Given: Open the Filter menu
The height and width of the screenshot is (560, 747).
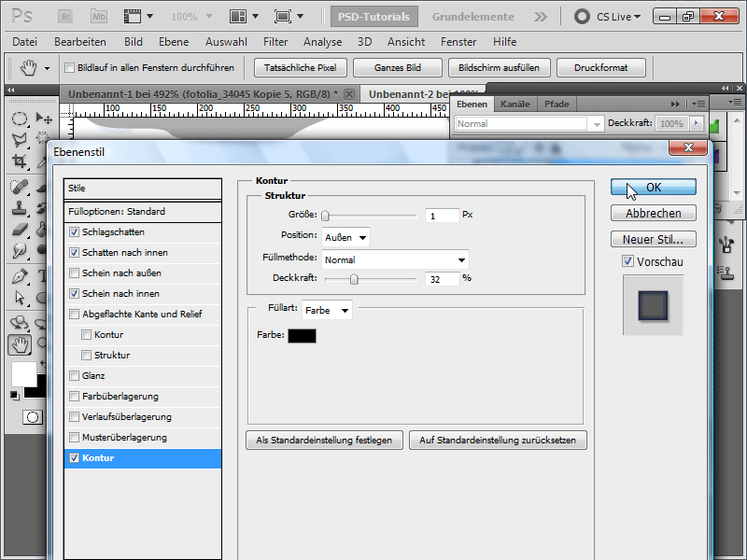Looking at the screenshot, I should [x=275, y=42].
